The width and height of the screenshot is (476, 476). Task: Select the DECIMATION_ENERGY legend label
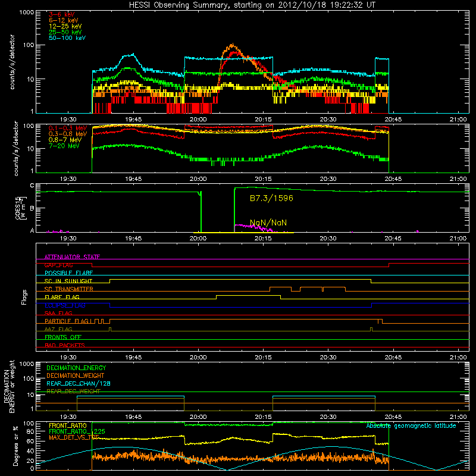tap(76, 368)
